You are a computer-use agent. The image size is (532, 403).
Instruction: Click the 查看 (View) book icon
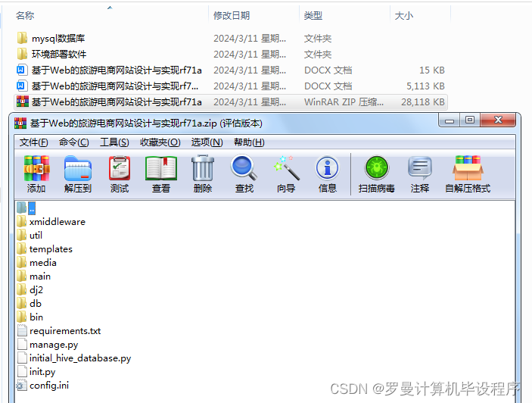pyautogui.click(x=161, y=168)
